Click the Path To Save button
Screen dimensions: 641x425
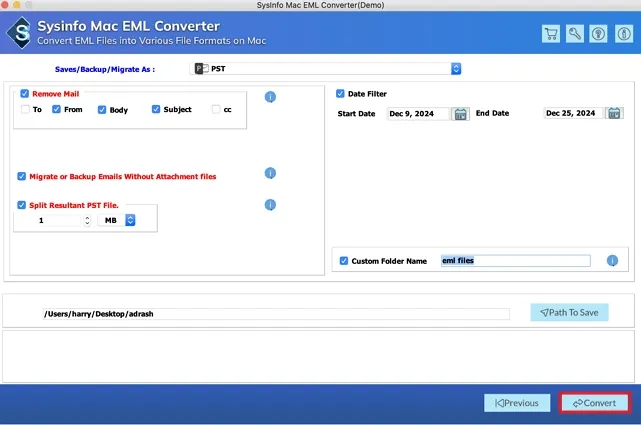click(x=569, y=313)
